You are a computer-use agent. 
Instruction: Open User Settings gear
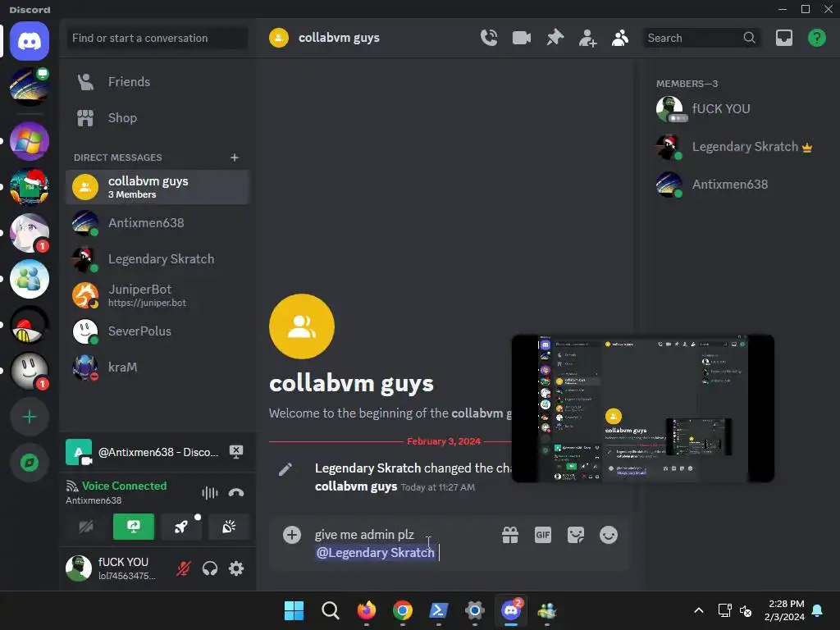[x=236, y=568]
